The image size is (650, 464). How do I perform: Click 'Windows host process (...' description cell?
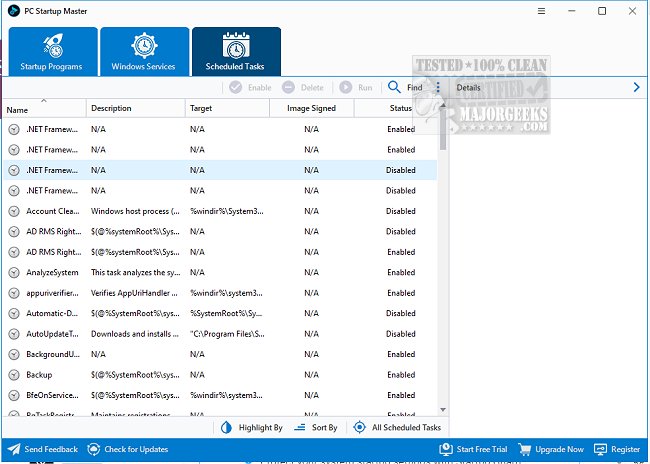[135, 211]
